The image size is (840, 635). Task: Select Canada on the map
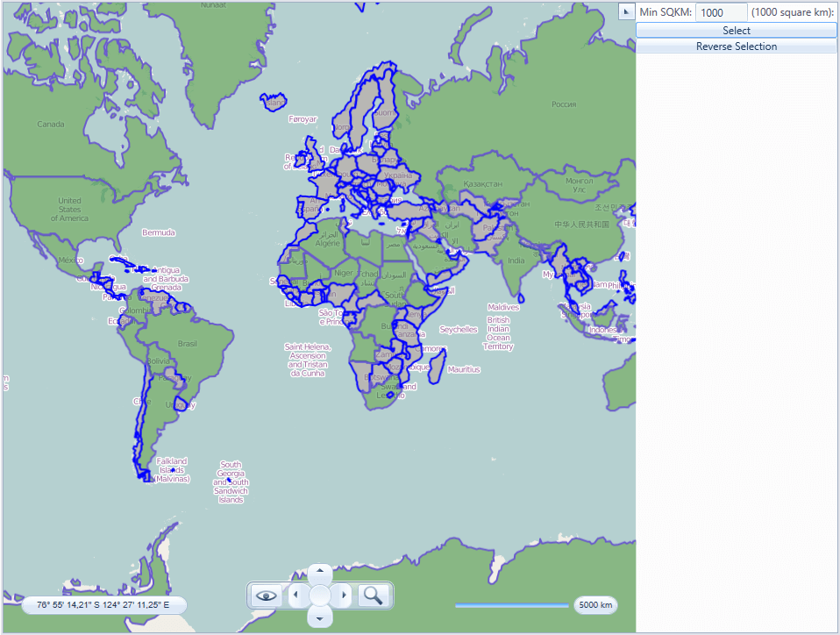click(x=50, y=124)
